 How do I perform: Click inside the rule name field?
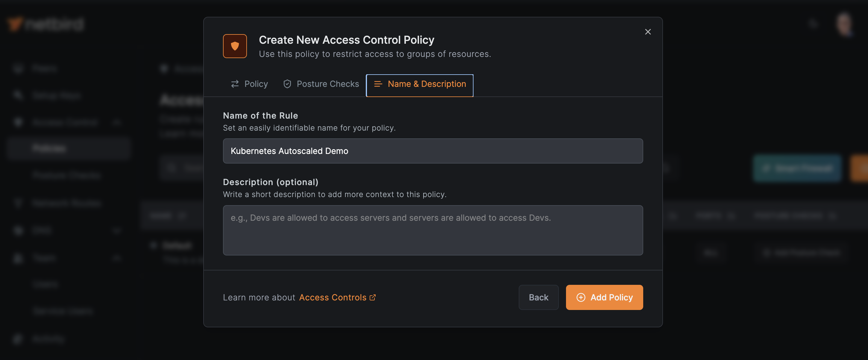(x=433, y=151)
